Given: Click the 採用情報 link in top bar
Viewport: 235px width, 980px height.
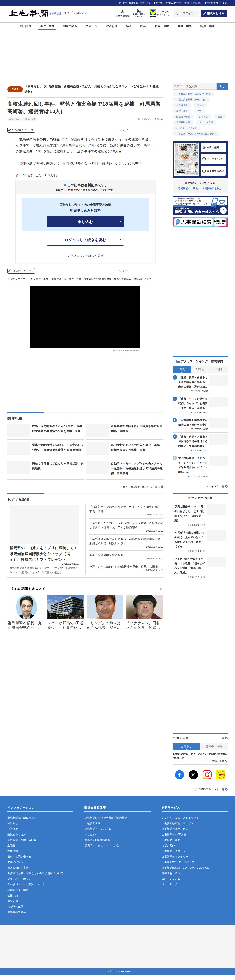Looking at the screenshot, I should point(133,3).
